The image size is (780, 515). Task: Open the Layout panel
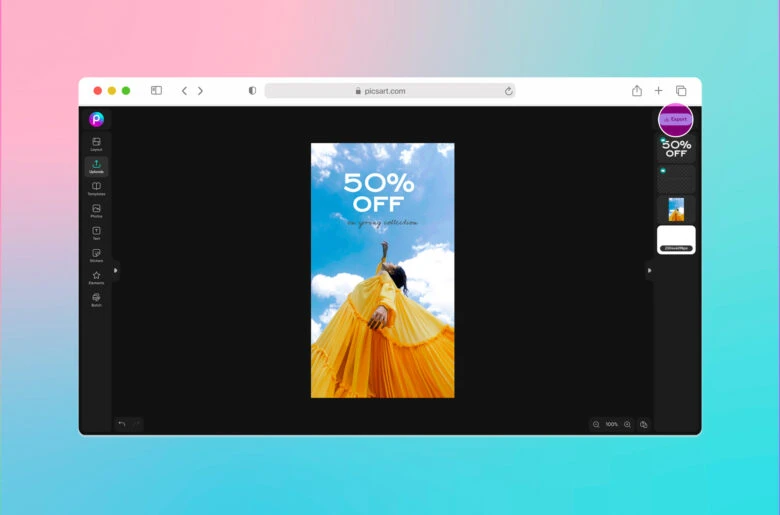click(x=96, y=144)
